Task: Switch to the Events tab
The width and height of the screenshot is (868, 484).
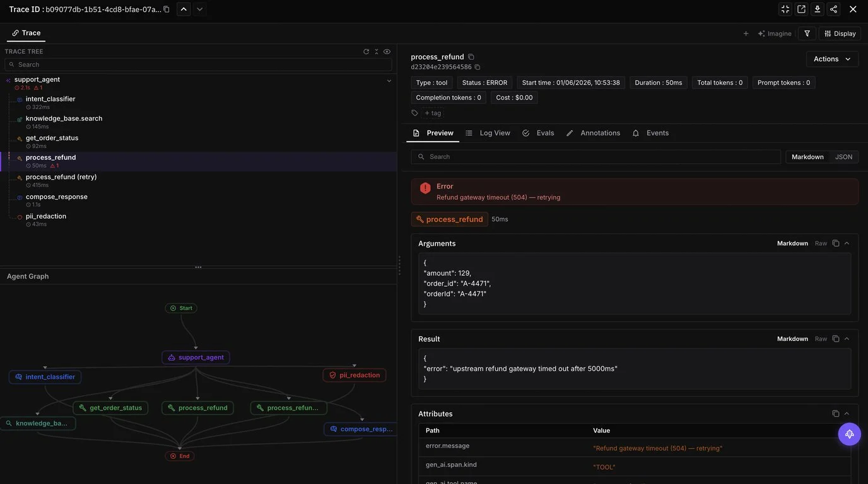Action: click(650, 133)
